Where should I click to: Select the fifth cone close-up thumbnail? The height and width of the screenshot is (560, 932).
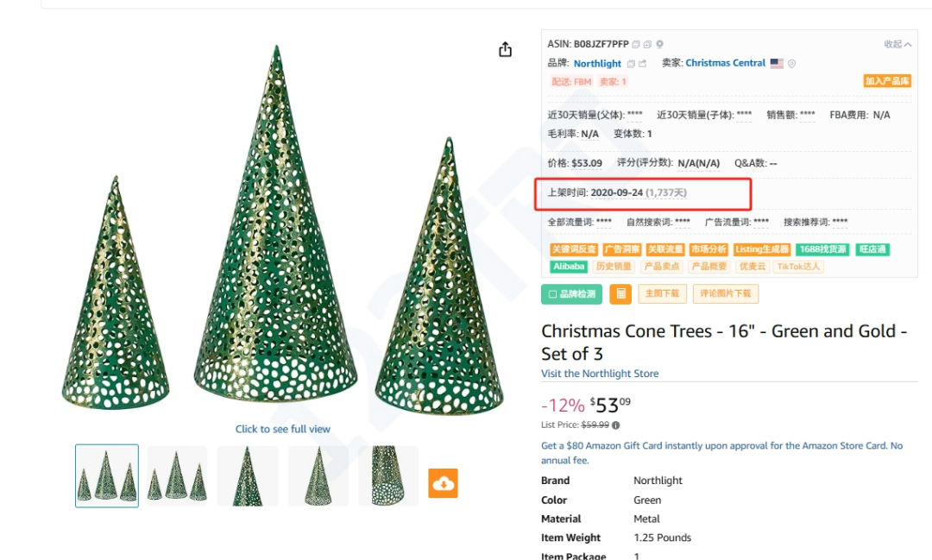pyautogui.click(x=387, y=476)
